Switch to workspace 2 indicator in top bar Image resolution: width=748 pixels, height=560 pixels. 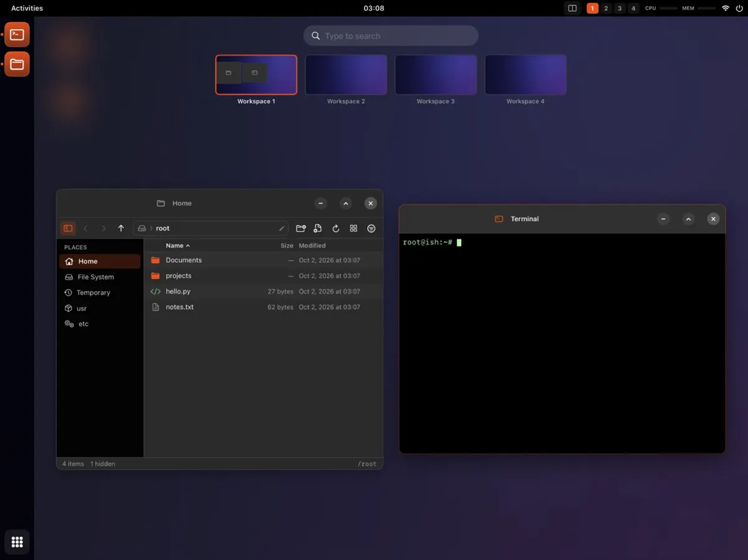606,8
